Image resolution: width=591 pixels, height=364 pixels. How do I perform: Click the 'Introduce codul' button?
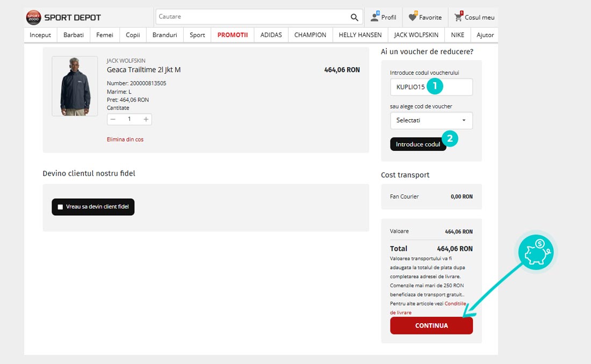click(418, 144)
